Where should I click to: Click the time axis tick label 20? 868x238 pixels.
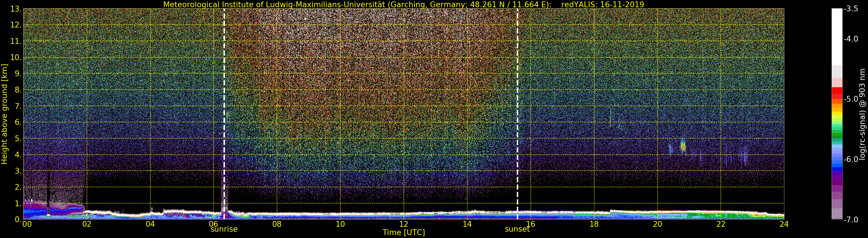[657, 224]
